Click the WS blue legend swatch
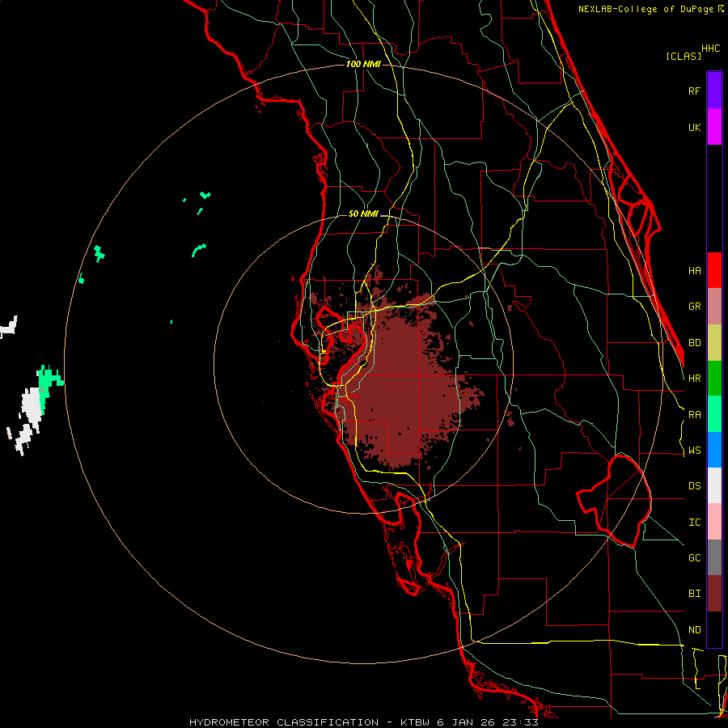The height and width of the screenshot is (728, 728). (714, 450)
